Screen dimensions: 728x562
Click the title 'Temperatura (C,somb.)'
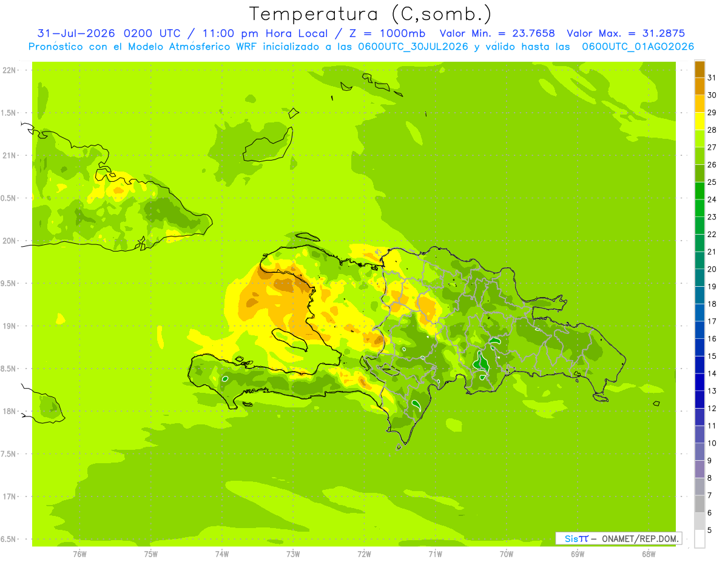coord(370,14)
